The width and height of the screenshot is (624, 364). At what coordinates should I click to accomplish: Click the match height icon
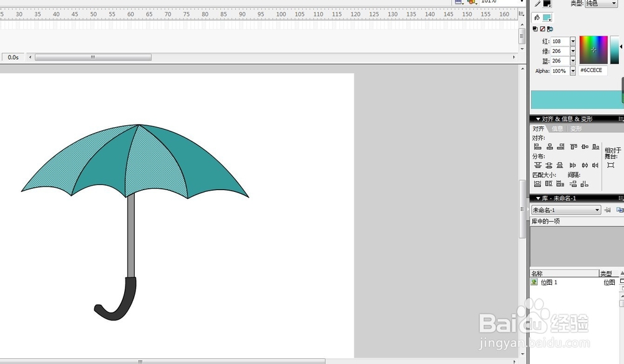548,184
